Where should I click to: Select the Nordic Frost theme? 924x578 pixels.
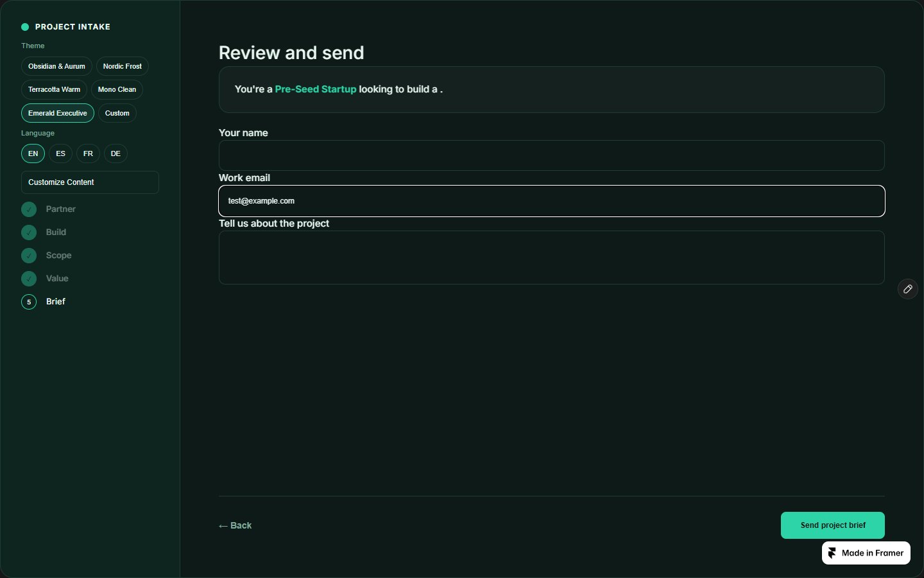[x=122, y=66]
